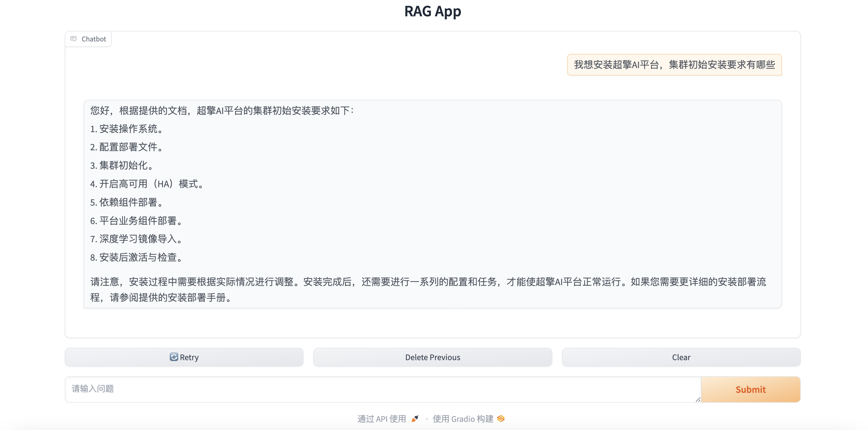Click list item 2. 配置部署文件
This screenshot has height=430, width=868.
[x=127, y=147]
